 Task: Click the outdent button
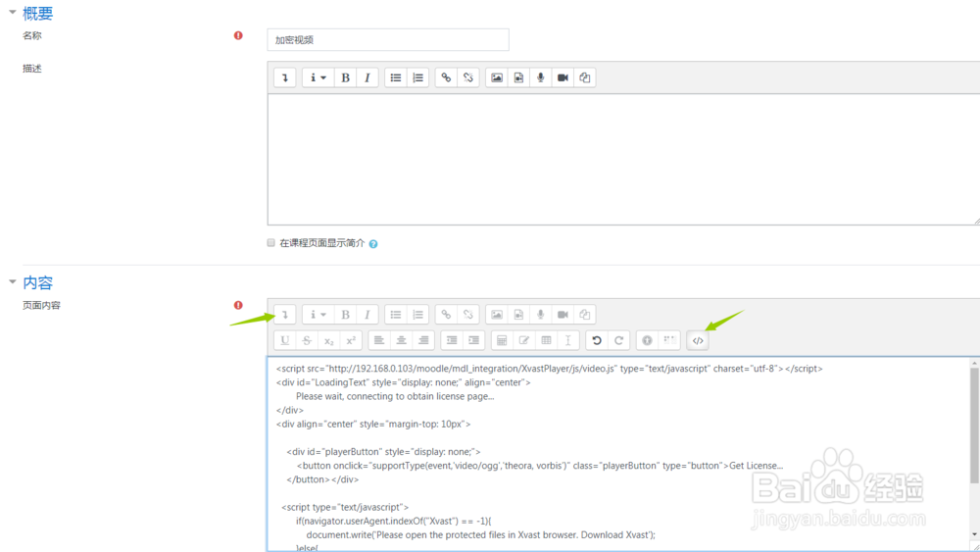[x=452, y=340]
